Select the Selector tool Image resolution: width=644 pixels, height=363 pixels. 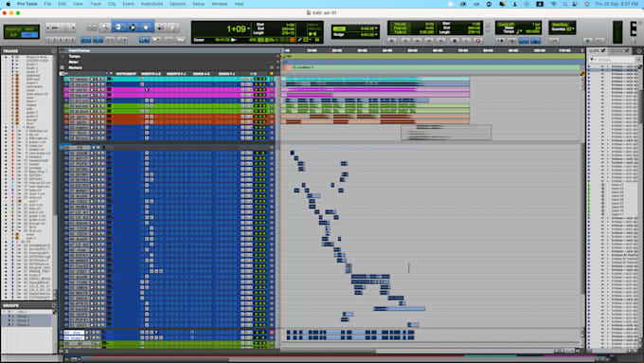(133, 27)
